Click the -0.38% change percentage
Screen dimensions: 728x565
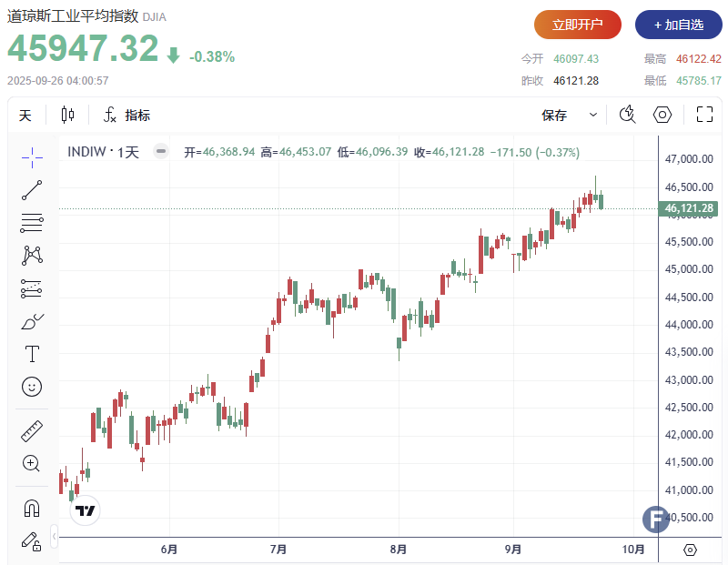point(212,56)
